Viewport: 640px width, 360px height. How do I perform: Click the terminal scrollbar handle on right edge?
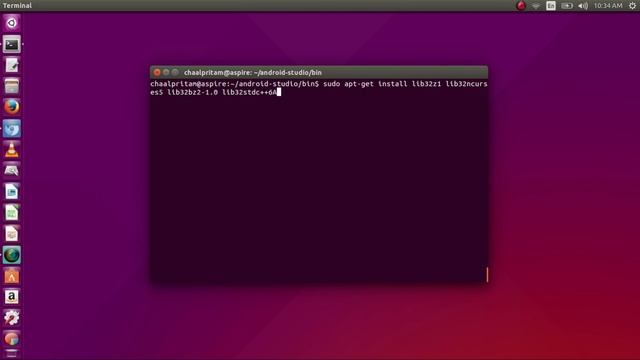(487, 275)
